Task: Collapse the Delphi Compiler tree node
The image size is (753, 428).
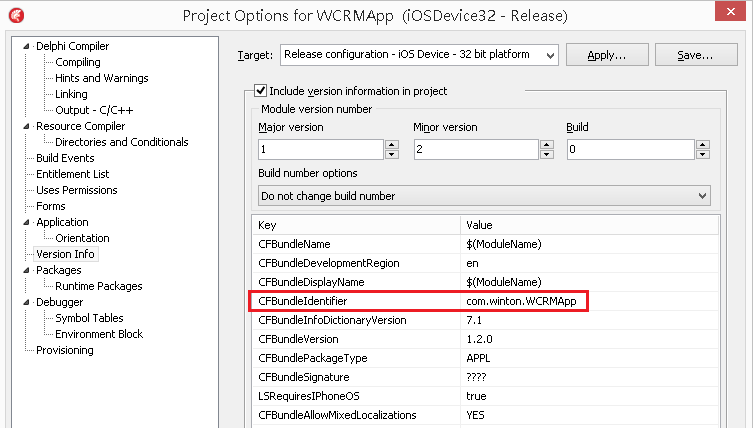Action: coord(26,46)
